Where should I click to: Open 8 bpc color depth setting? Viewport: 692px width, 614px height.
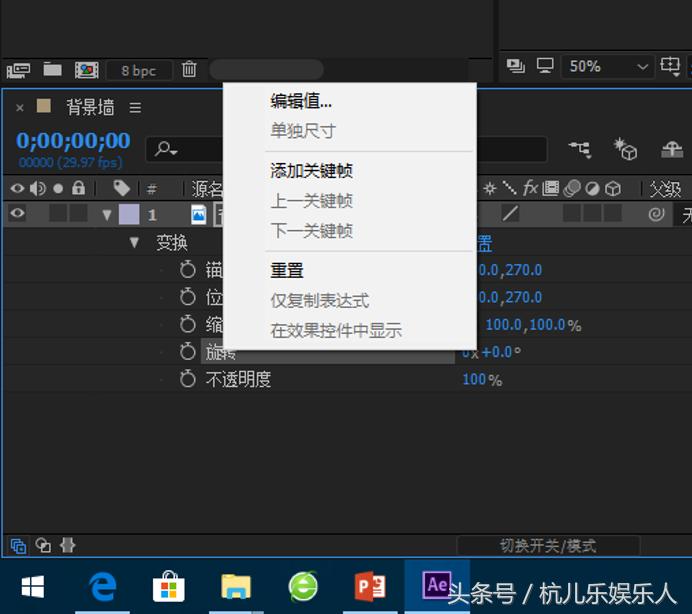click(139, 71)
